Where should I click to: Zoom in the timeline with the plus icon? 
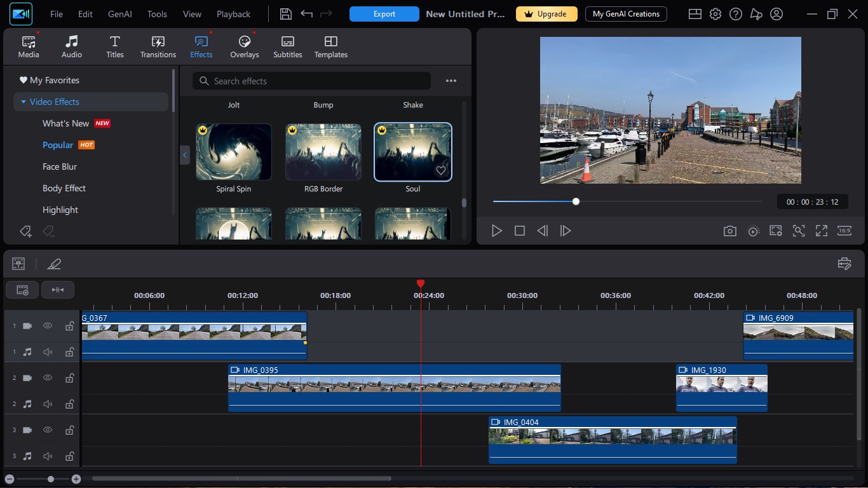76,479
